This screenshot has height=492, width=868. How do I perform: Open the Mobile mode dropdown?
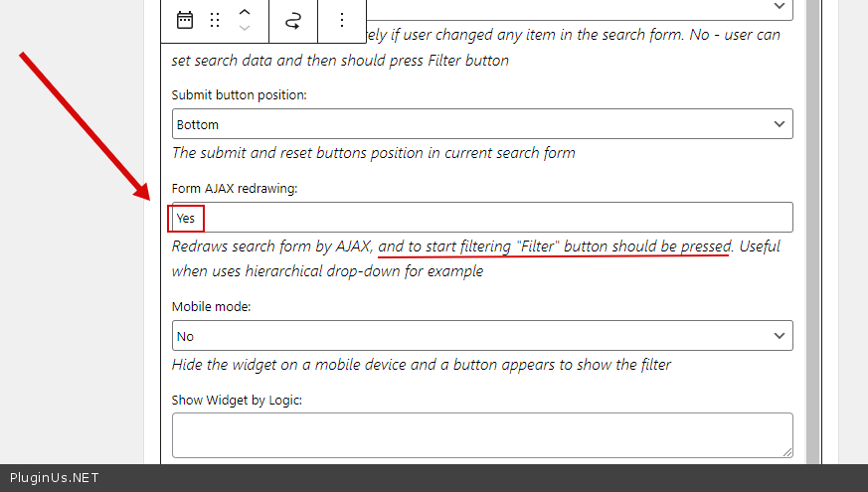(481, 336)
